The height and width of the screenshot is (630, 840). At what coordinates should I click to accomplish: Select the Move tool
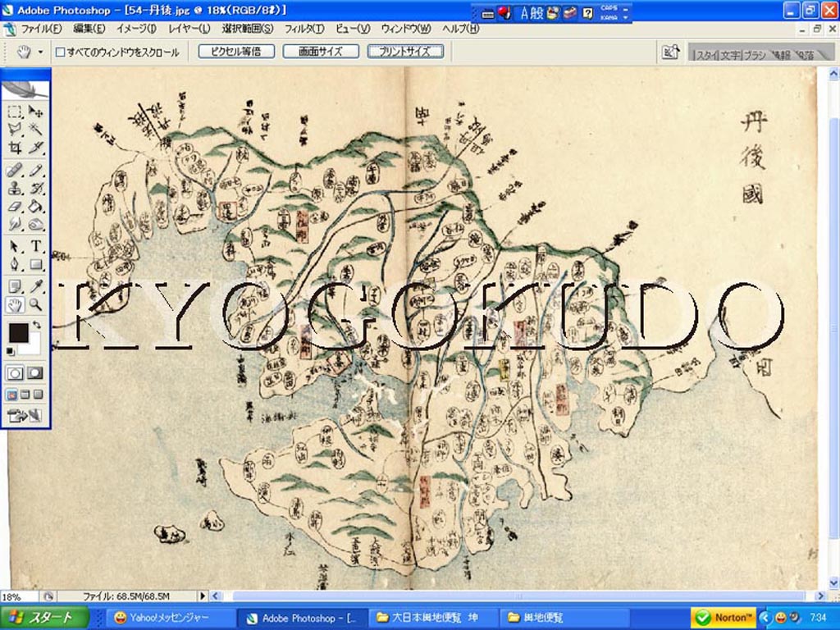35,112
